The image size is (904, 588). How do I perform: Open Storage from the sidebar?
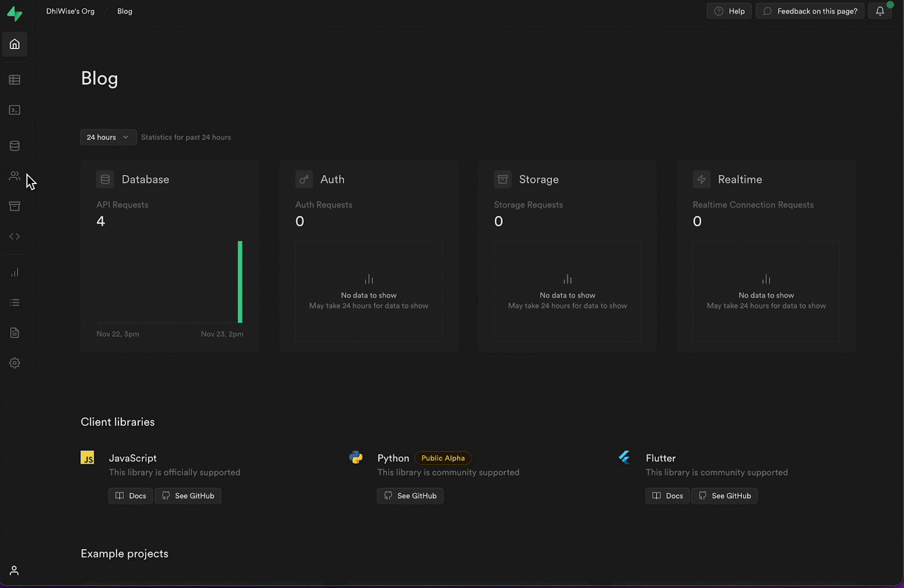point(15,206)
